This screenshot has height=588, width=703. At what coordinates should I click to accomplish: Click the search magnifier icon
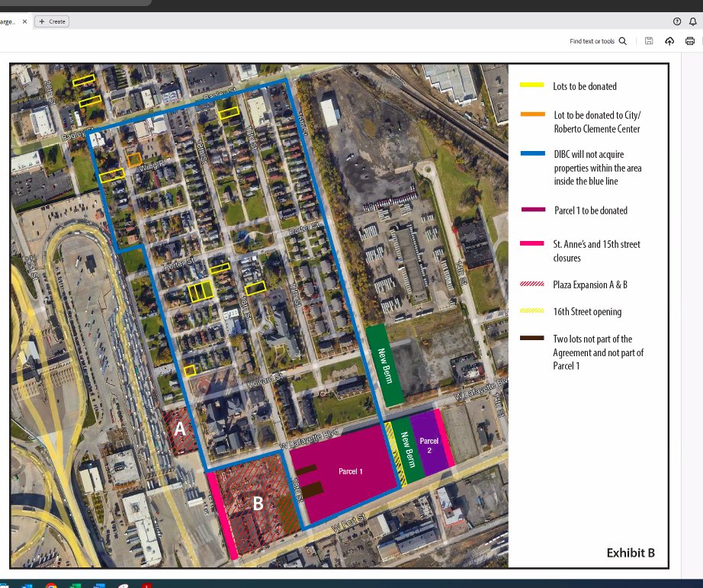point(623,41)
